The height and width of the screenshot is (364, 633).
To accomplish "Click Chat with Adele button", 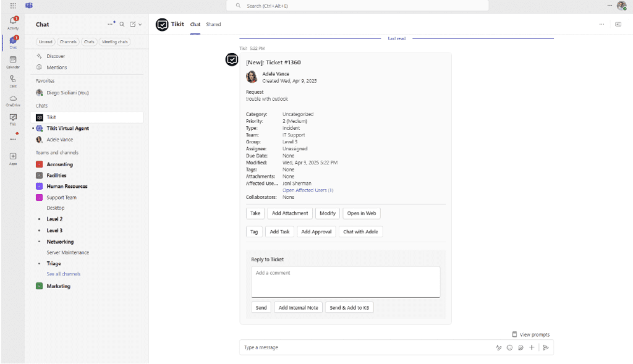I will pos(360,232).
